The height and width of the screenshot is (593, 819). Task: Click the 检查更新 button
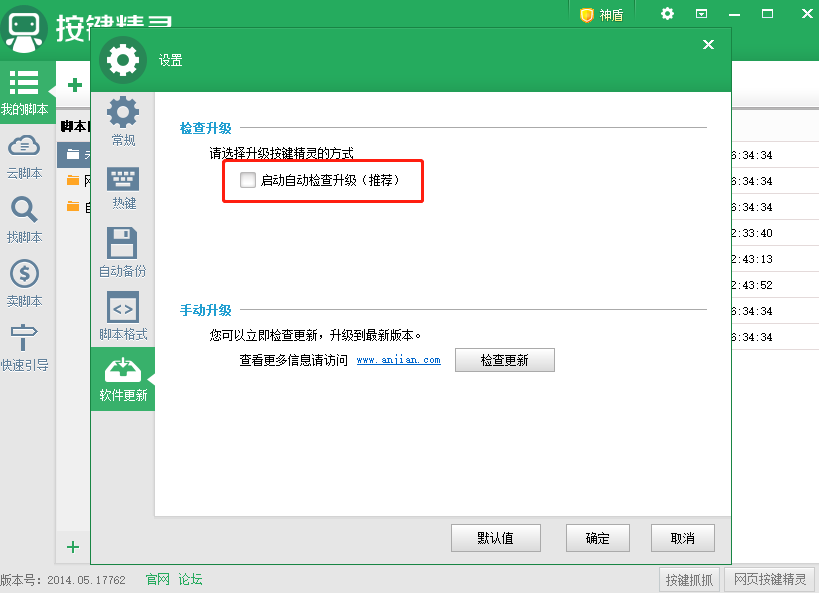coord(505,360)
